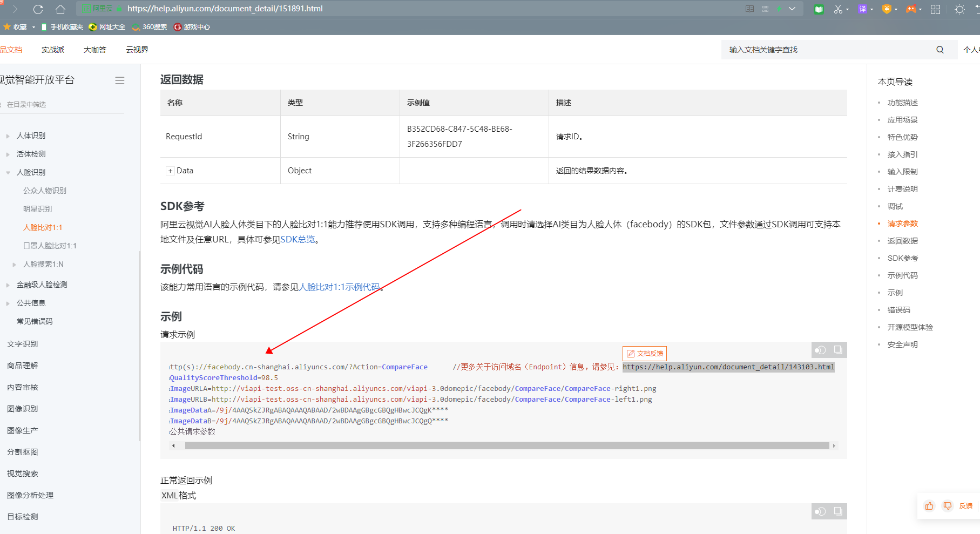Click the 反馈 feedback link

tap(966, 506)
